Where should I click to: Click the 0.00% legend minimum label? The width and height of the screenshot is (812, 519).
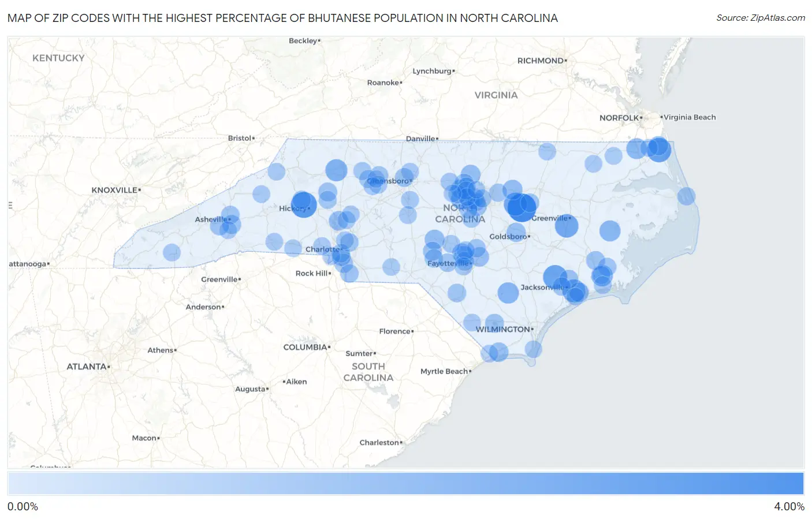(23, 506)
